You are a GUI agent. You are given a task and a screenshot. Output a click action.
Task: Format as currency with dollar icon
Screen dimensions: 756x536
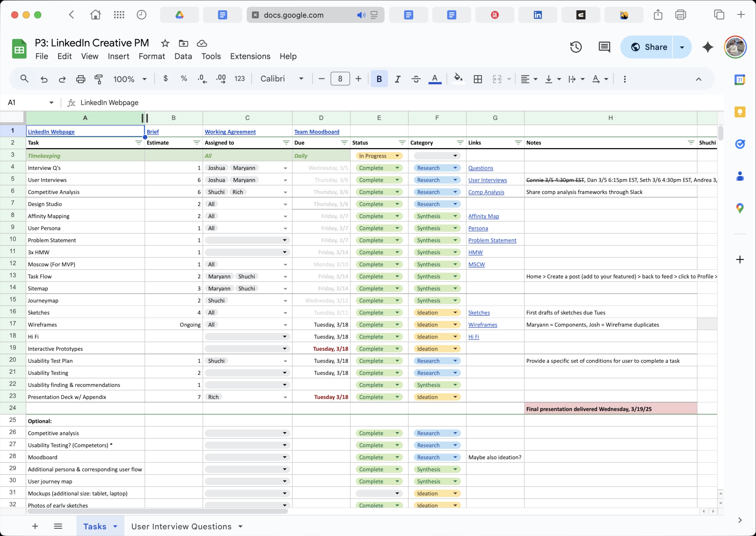coord(166,79)
